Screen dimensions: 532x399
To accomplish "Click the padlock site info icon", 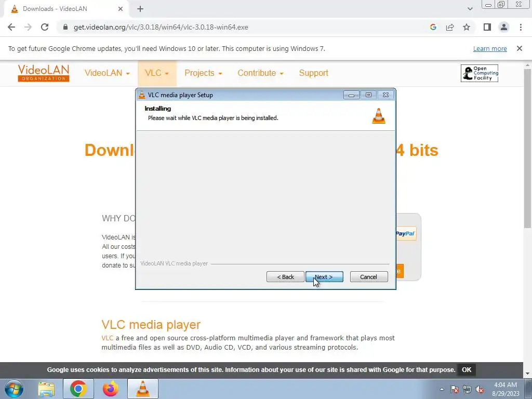I will (x=65, y=27).
